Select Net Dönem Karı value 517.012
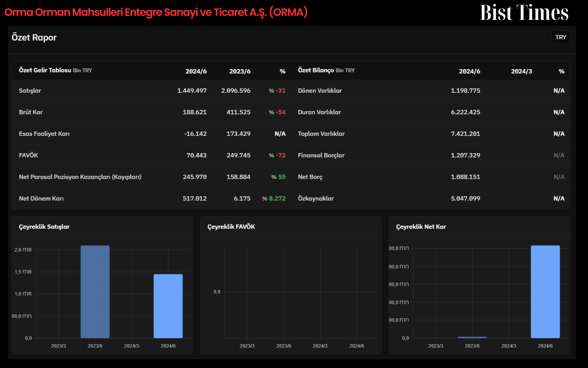 [x=195, y=198]
